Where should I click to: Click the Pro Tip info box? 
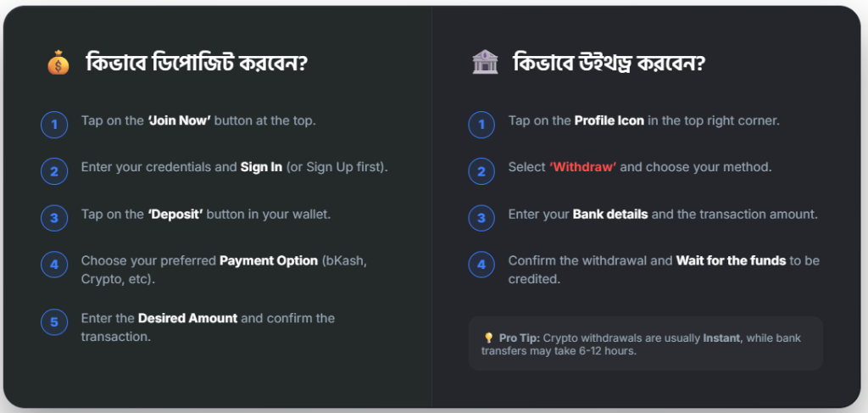pos(645,343)
